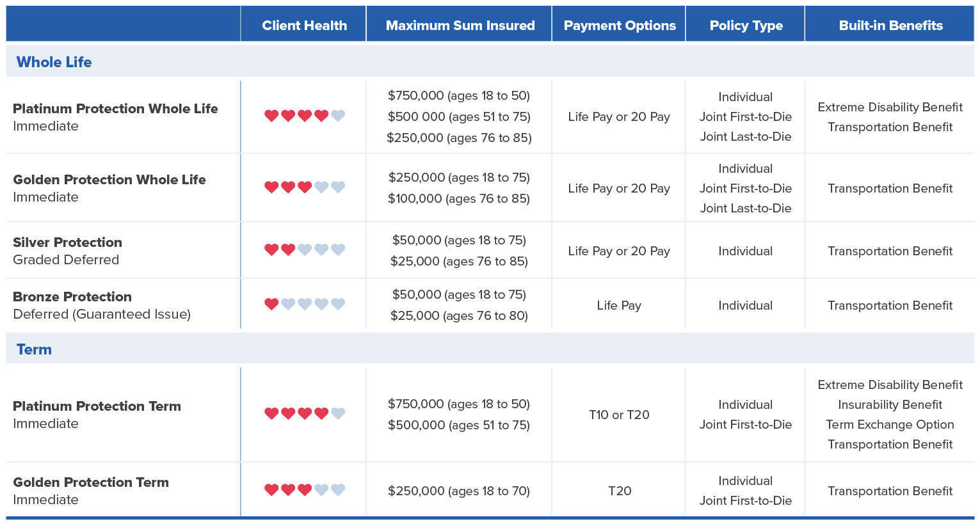The image size is (980, 524).
Task: Click first red heart in Golden Protection Term row
Action: pos(271,490)
